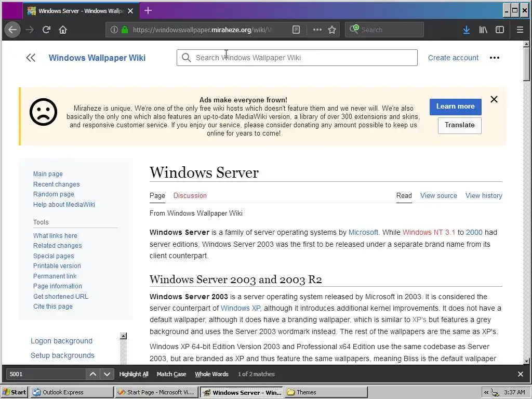
Task: Open the 2000 article link
Action: coord(474,232)
